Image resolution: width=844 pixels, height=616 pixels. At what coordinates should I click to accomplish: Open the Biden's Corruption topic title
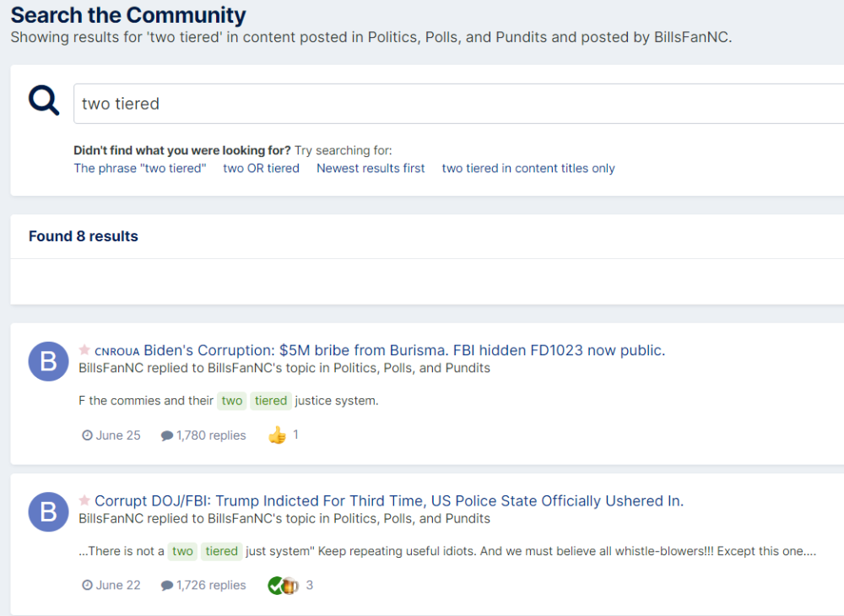(x=404, y=350)
